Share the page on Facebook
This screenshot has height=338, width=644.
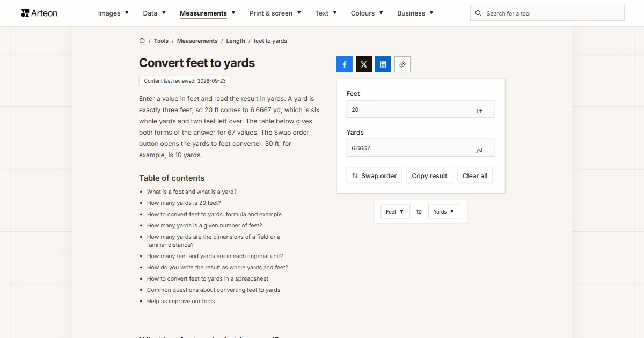click(x=345, y=64)
